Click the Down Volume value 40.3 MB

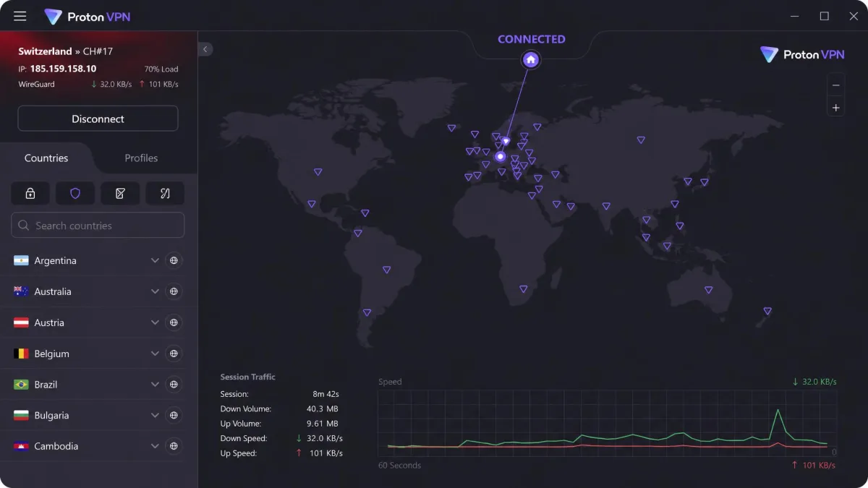click(x=323, y=409)
